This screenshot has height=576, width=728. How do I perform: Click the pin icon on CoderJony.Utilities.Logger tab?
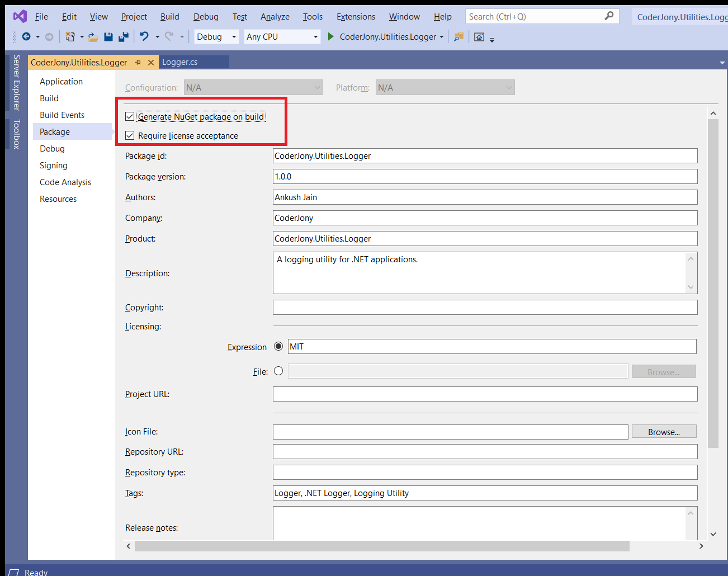(x=138, y=62)
